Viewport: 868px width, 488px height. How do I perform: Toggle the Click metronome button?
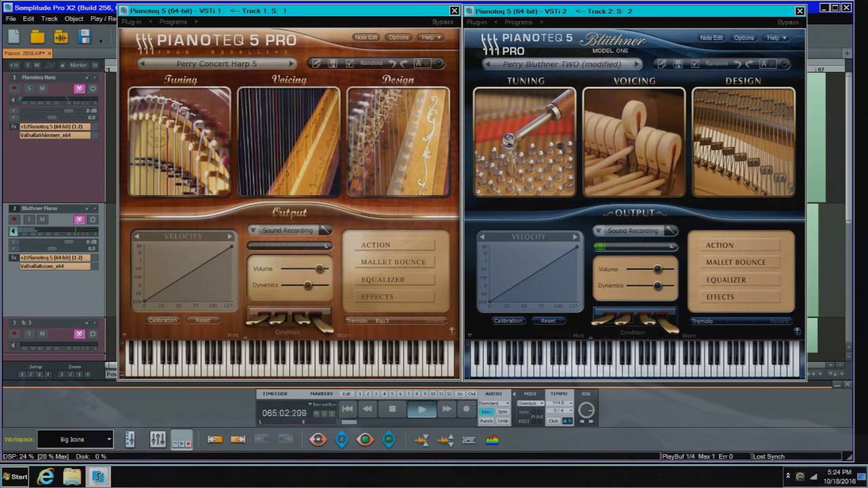click(553, 421)
